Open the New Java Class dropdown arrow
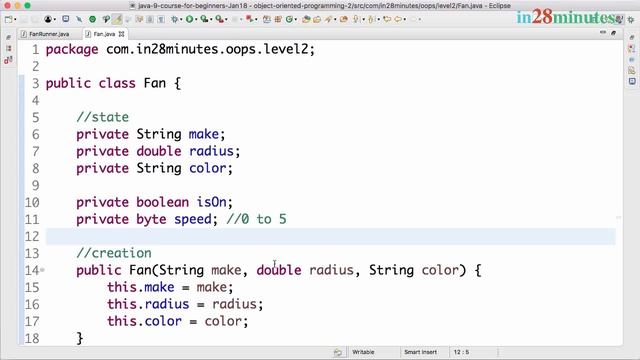 click(x=296, y=20)
